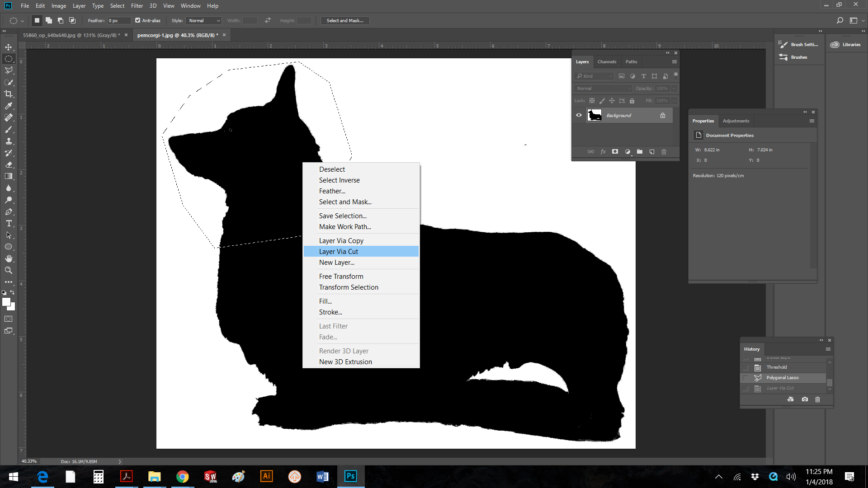Click the foreground color swatch
Screen dimensions: 868x488
[6, 302]
